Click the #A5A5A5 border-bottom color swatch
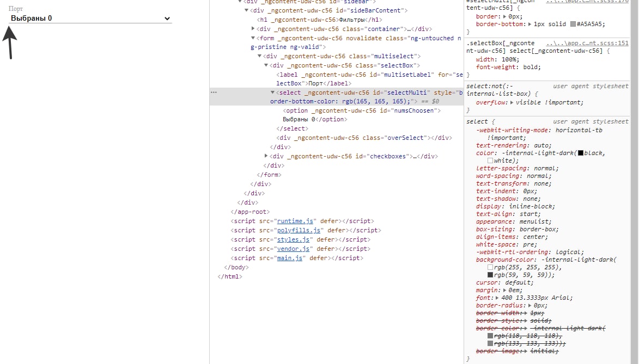This screenshot has height=364, width=639. (x=573, y=24)
